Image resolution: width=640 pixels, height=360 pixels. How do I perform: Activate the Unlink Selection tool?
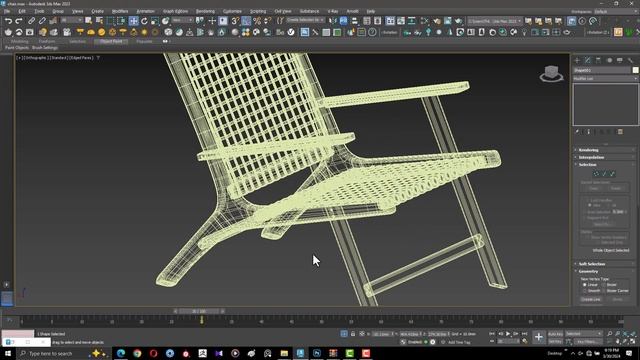click(x=42, y=20)
